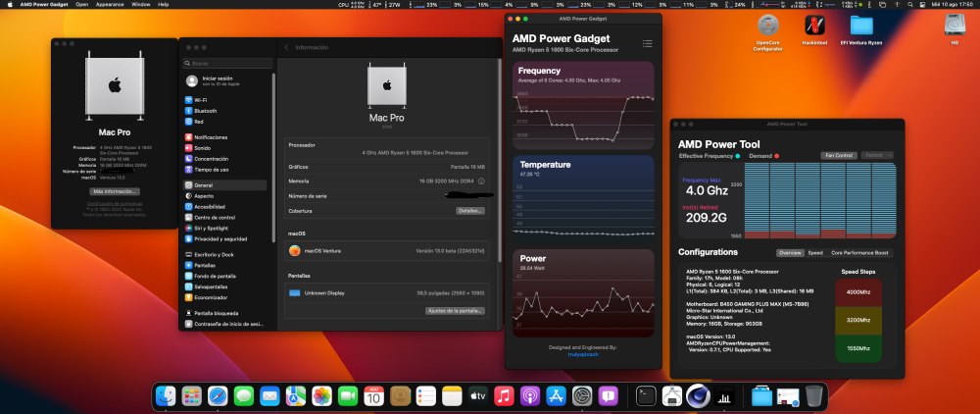
Task: Open the Fastest fan speed dropdown
Action: [877, 155]
